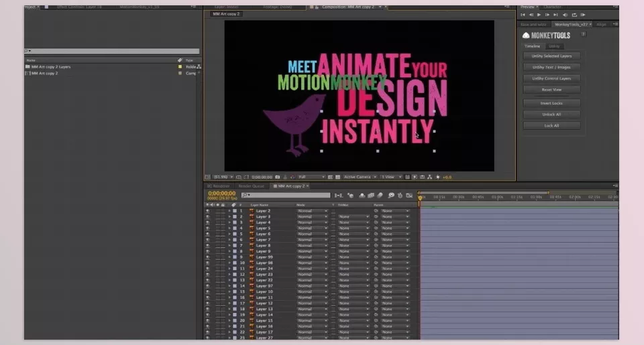Click the reset exposure icon
Image resolution: width=644 pixels, height=345 pixels.
click(x=438, y=177)
